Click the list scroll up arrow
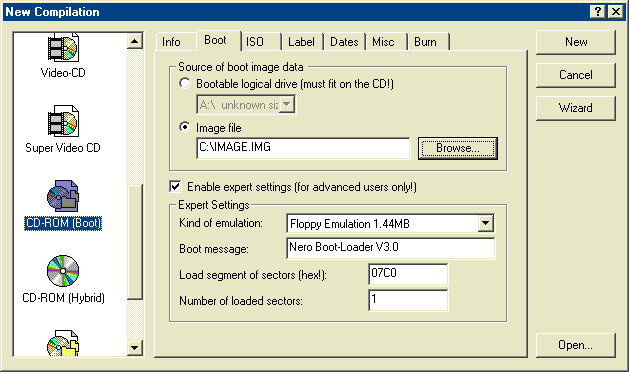629x372 pixels. [135, 41]
